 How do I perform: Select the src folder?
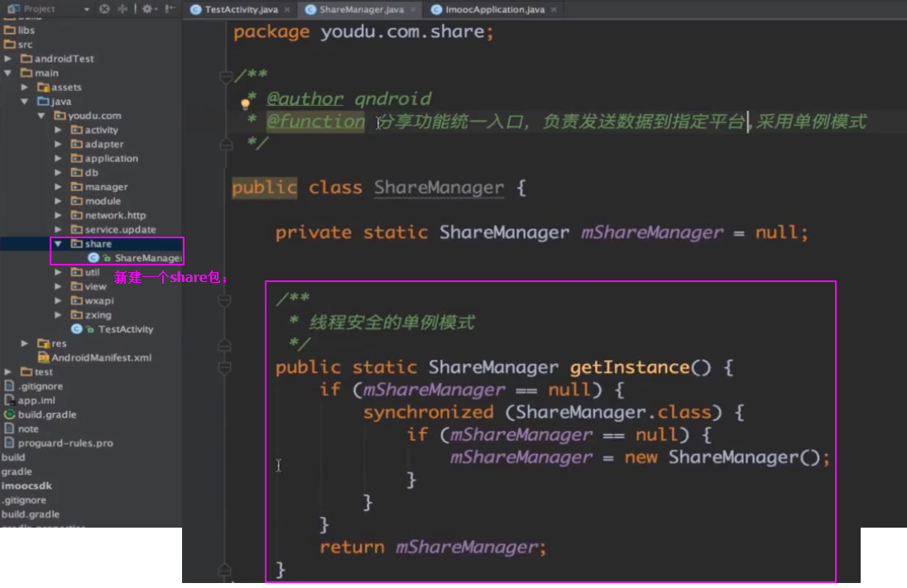[x=18, y=45]
